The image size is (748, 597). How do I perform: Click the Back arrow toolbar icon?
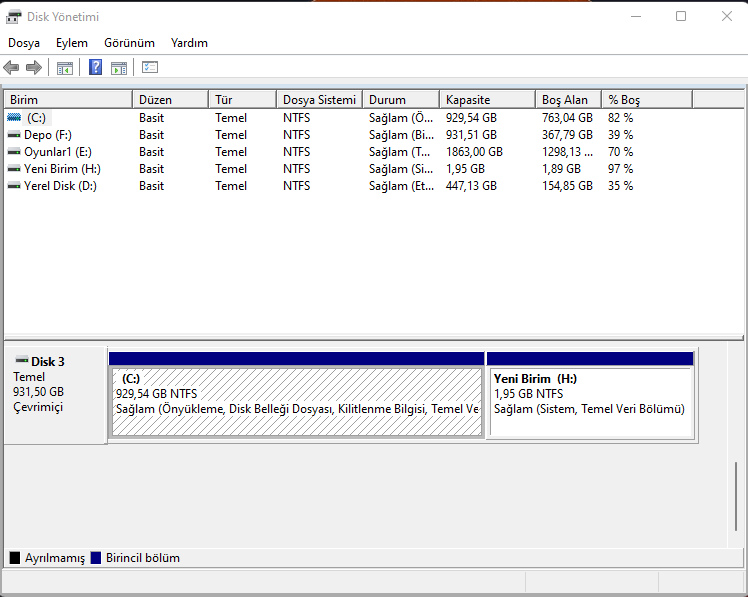click(x=11, y=68)
